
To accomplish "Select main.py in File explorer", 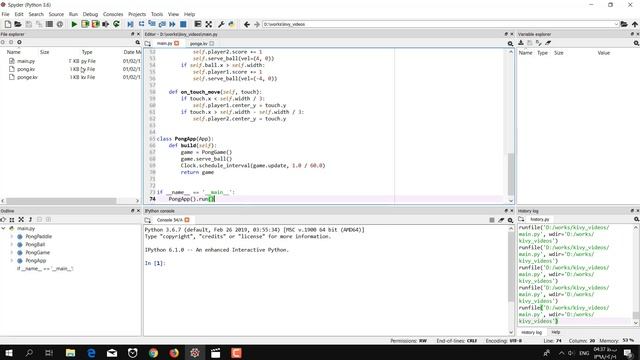I will tap(26, 61).
